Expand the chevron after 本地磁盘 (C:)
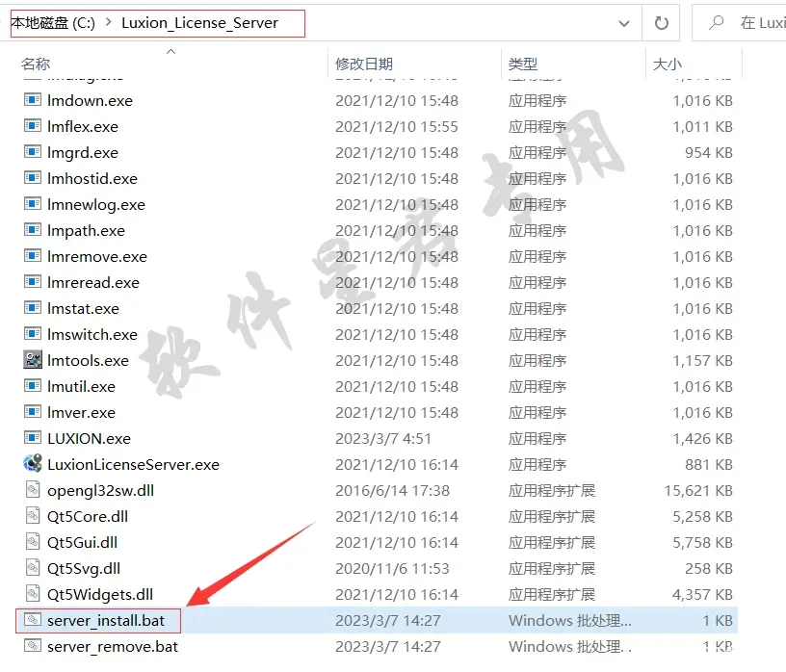 tap(108, 22)
